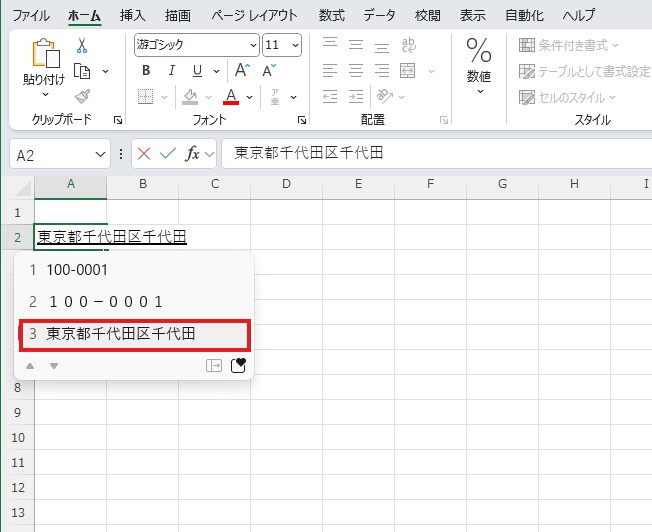The width and height of the screenshot is (652, 532).
Task: Decrease font size with smaller A icon
Action: (x=269, y=70)
